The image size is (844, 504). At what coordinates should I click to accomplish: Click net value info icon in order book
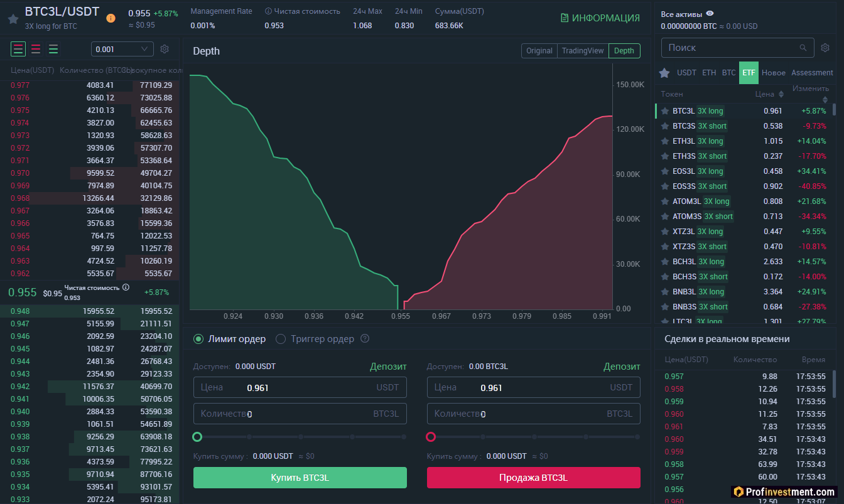[126, 287]
